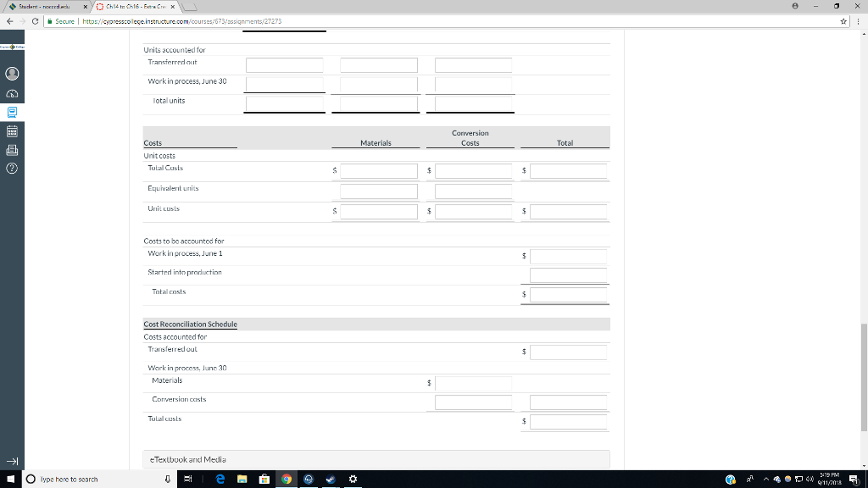Open Microsoft Store from taskbar

[264, 480]
